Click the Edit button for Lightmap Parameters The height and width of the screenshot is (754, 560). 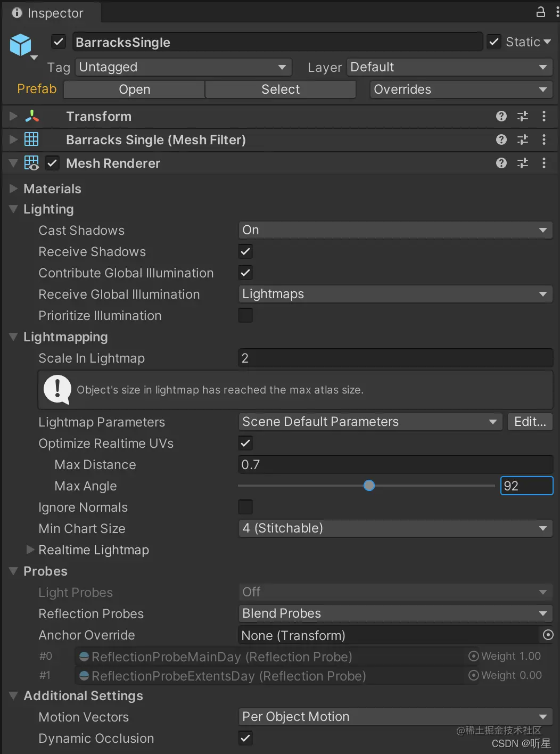tap(530, 421)
